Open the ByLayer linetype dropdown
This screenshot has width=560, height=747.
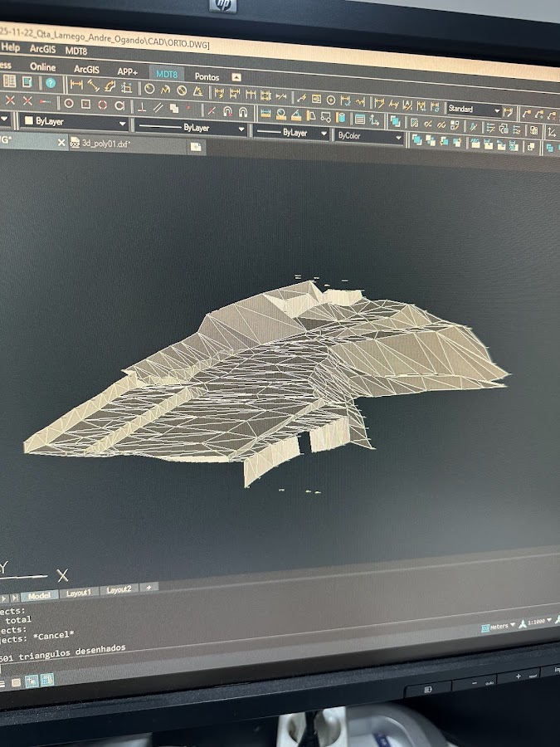191,128
